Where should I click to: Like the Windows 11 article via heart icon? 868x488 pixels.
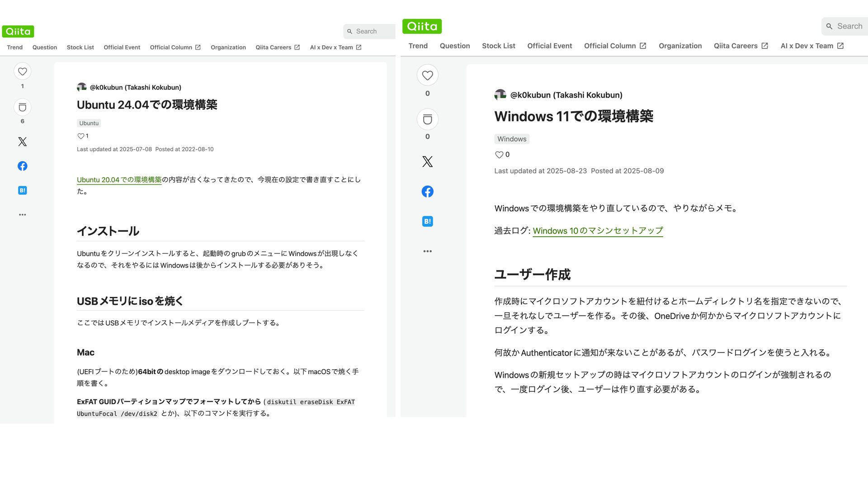(427, 75)
